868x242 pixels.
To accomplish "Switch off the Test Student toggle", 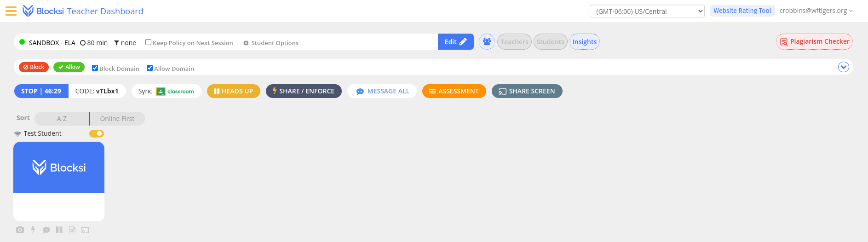I will point(97,133).
